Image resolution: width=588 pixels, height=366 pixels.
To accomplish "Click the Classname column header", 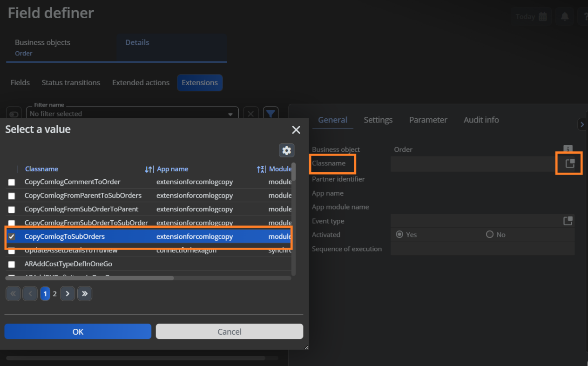I will [x=41, y=169].
